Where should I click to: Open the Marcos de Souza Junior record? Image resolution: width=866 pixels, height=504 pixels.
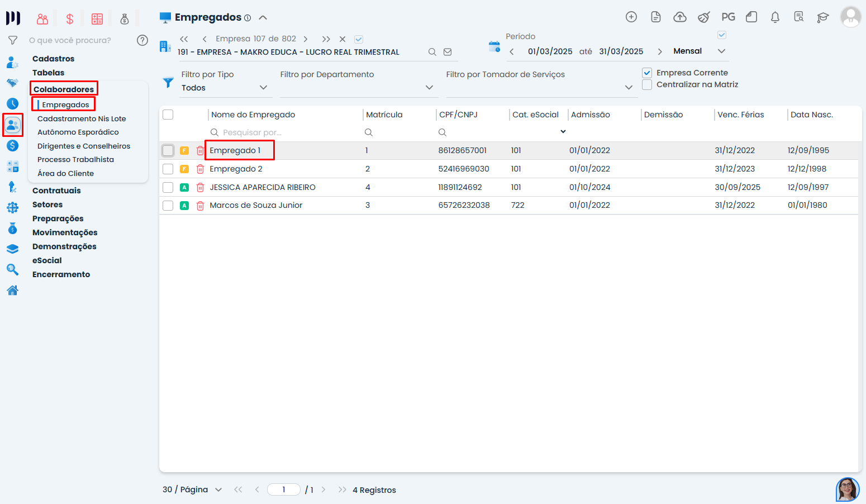click(x=256, y=205)
